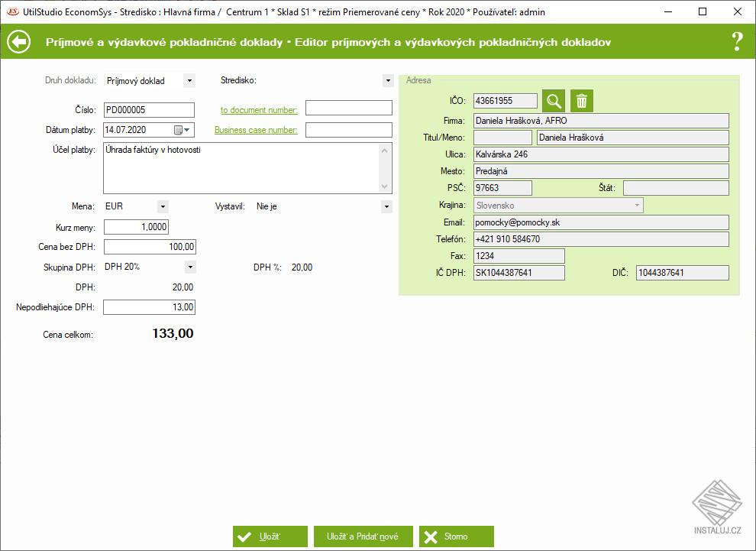Click scroll down arrow in Účel platby
756x551 pixels.
tap(385, 186)
